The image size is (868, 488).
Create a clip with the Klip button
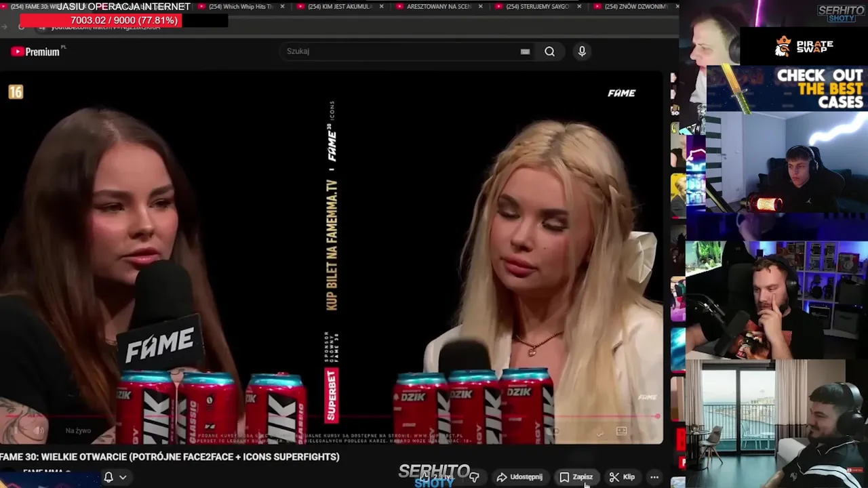622,477
